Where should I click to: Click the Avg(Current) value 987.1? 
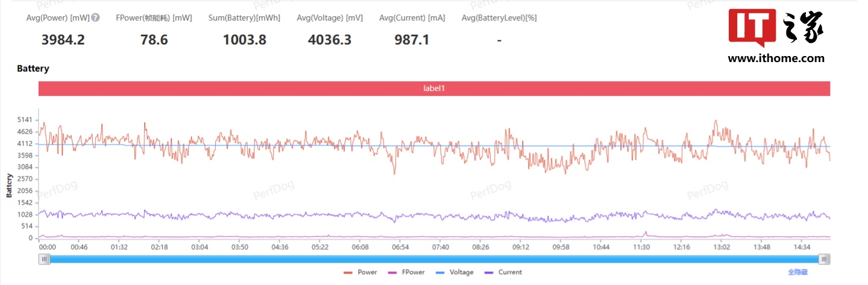click(412, 40)
